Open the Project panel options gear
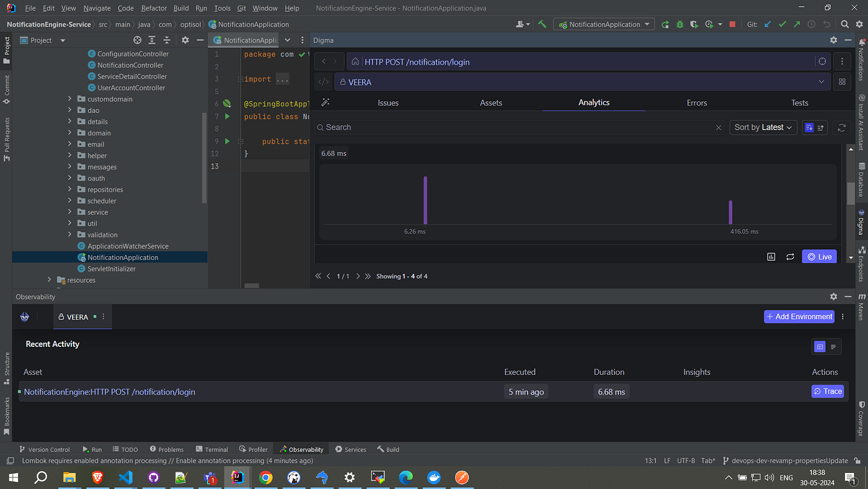Viewport: 868px width, 489px height. 185,40
